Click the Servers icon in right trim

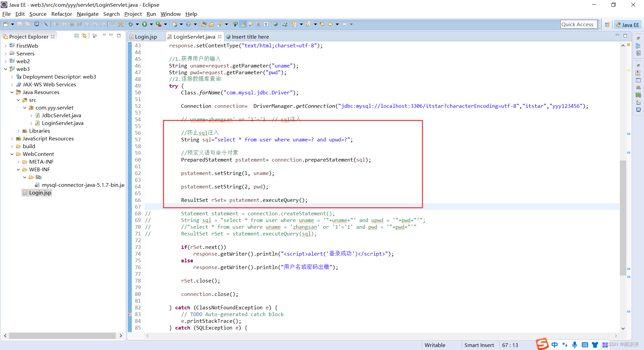pos(638,87)
